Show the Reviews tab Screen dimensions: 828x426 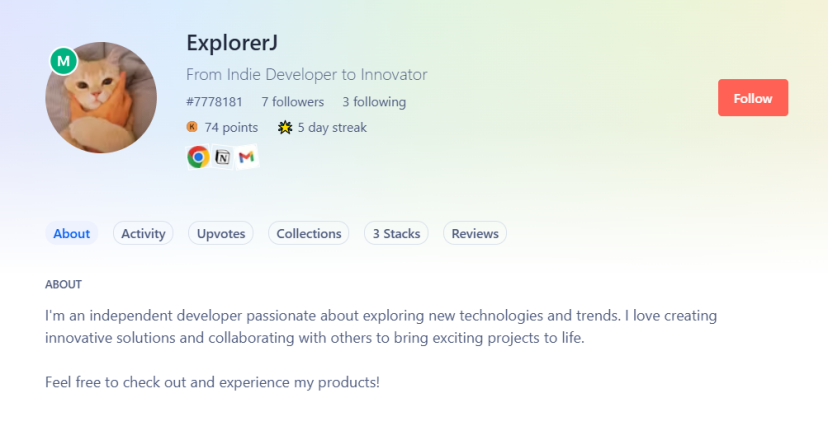(x=475, y=233)
